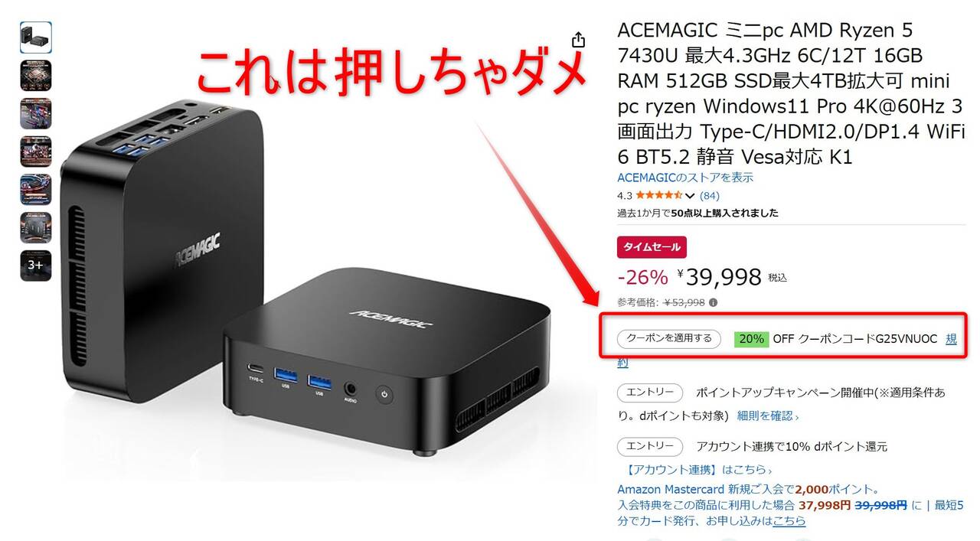Select the third product thumbnail
Screen dimensions: 980x541
(x=36, y=113)
